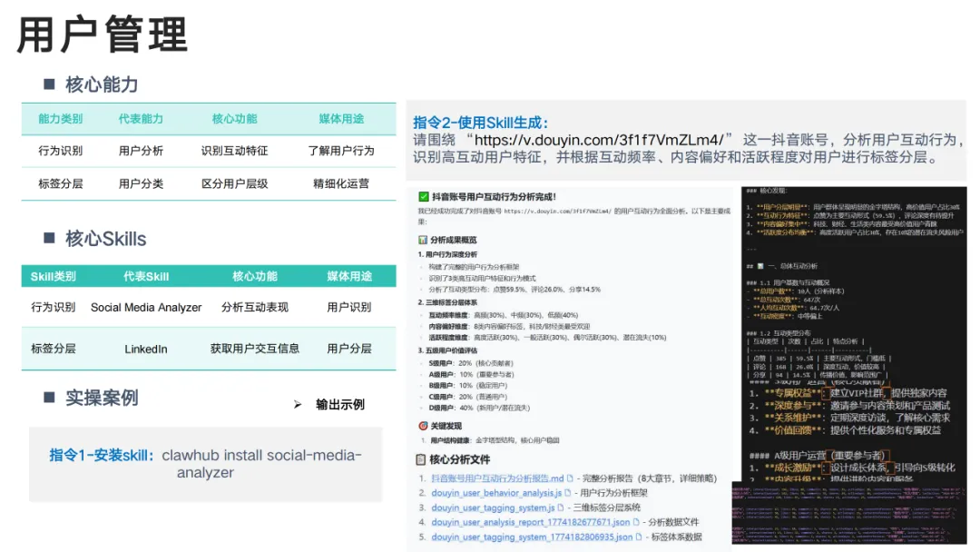Click the 识别互动特征 table cell

(x=234, y=151)
